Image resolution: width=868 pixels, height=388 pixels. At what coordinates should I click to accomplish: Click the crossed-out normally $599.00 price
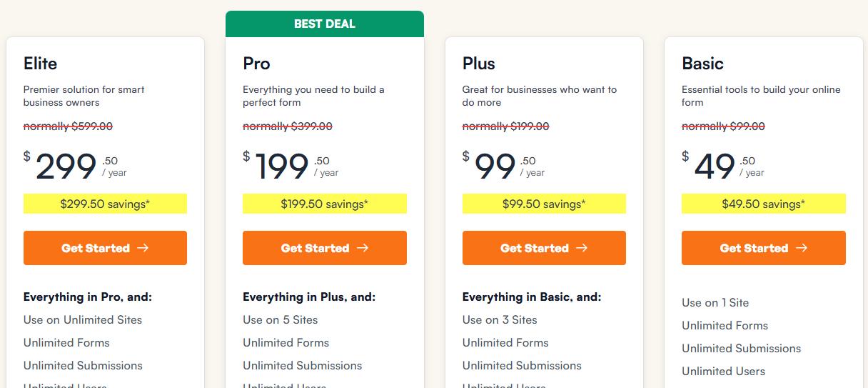(x=69, y=126)
